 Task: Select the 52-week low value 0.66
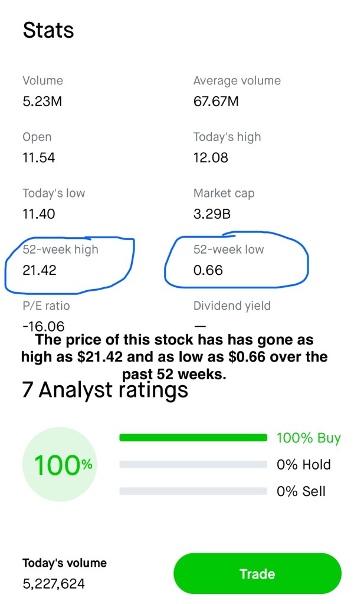click(208, 270)
